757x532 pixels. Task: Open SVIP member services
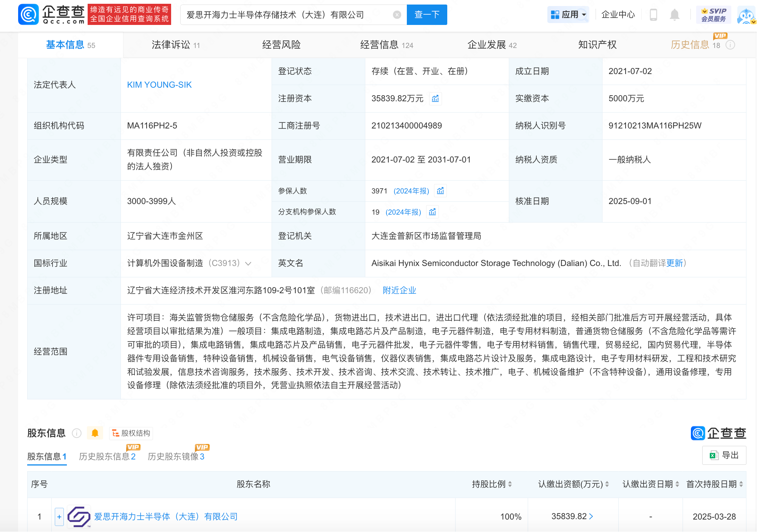click(714, 15)
